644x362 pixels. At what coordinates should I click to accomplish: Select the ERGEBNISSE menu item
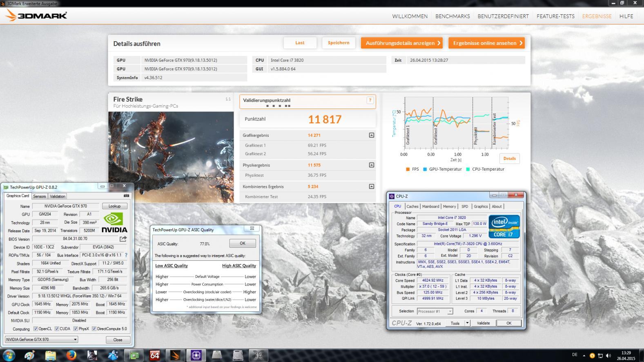point(597,16)
